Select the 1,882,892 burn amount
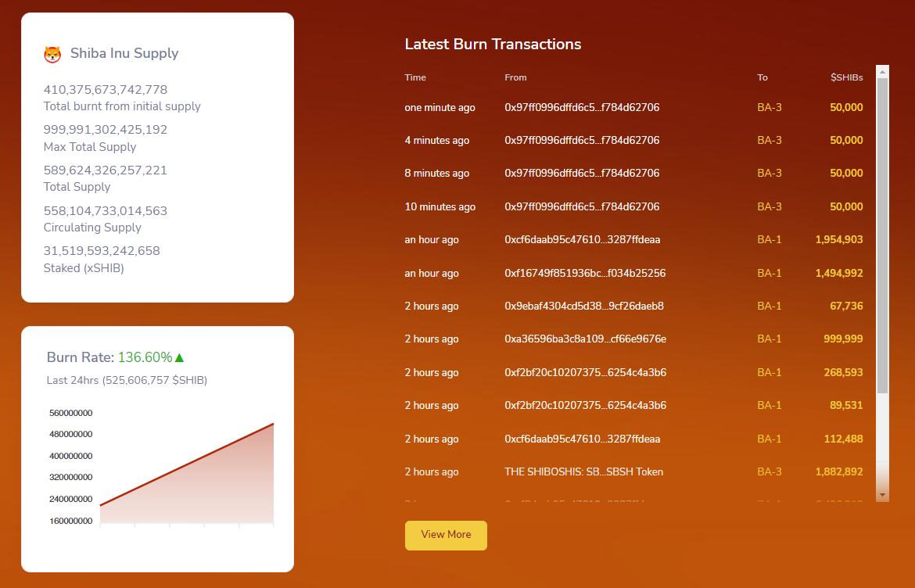This screenshot has width=915, height=588. point(839,472)
